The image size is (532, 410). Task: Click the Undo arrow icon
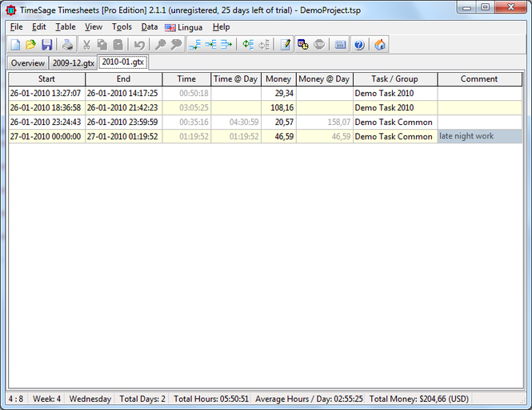click(x=140, y=45)
